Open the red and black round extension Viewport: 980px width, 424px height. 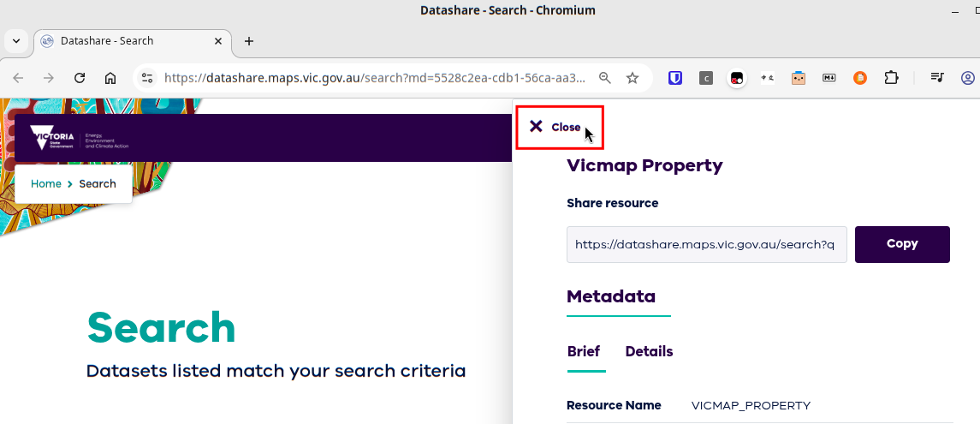[x=737, y=78]
